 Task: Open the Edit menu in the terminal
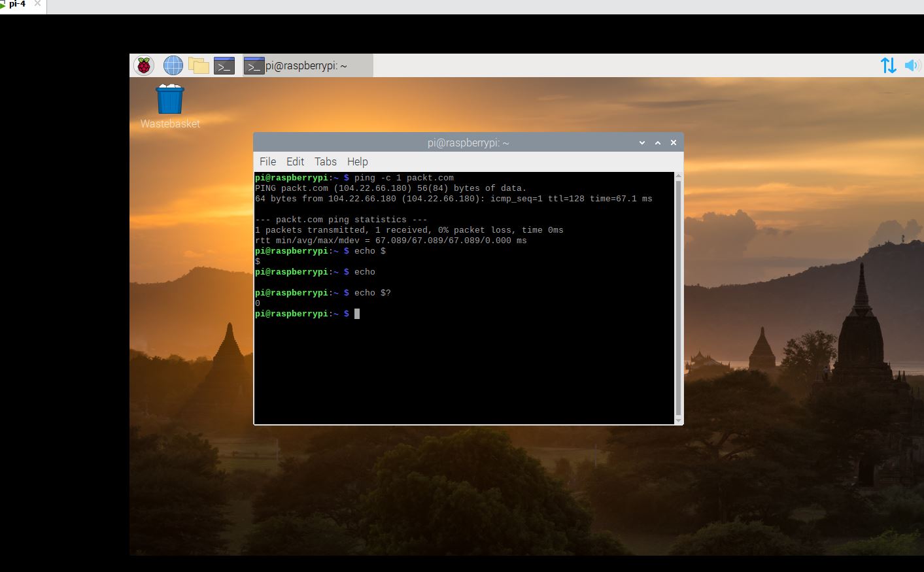tap(295, 161)
